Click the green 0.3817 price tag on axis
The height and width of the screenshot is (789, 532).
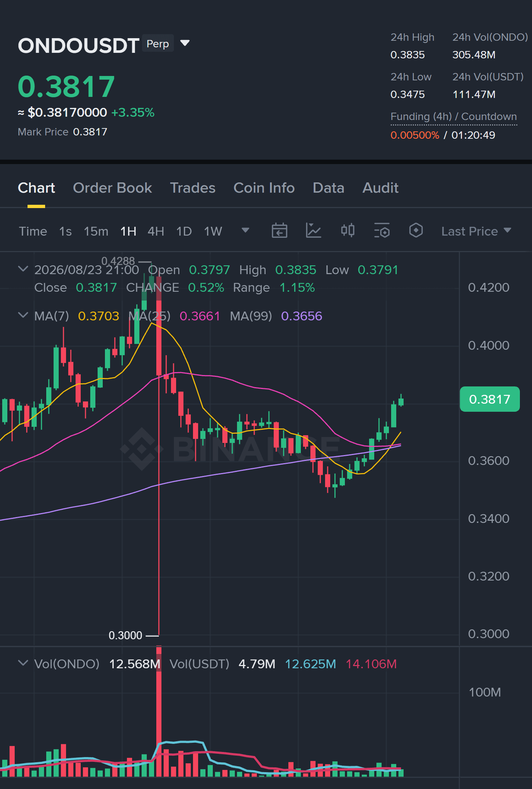coord(490,399)
